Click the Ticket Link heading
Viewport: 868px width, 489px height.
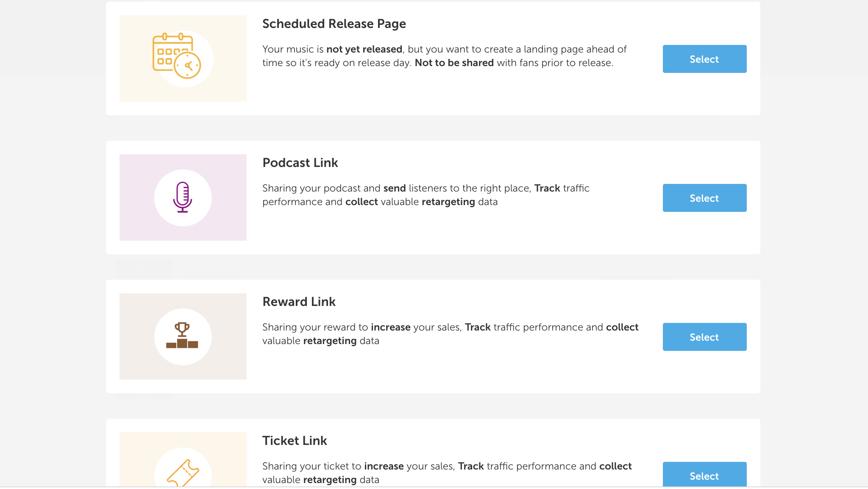click(295, 441)
